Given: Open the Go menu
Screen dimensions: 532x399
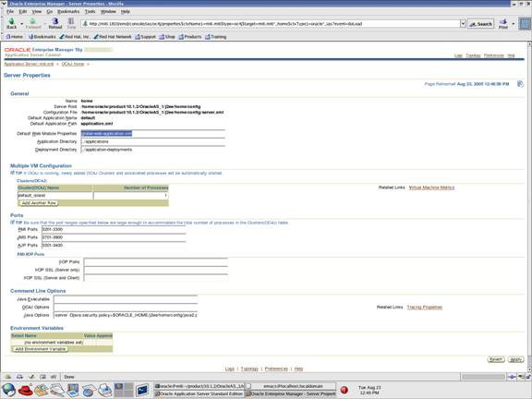Looking at the screenshot, I should [x=50, y=11].
